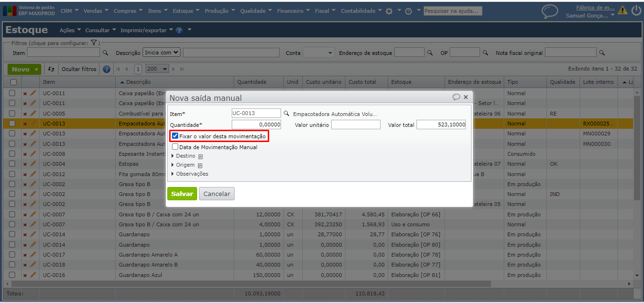The image size is (644, 303).
Task: Delete the UC-0017 row with red x
Action: [25, 255]
